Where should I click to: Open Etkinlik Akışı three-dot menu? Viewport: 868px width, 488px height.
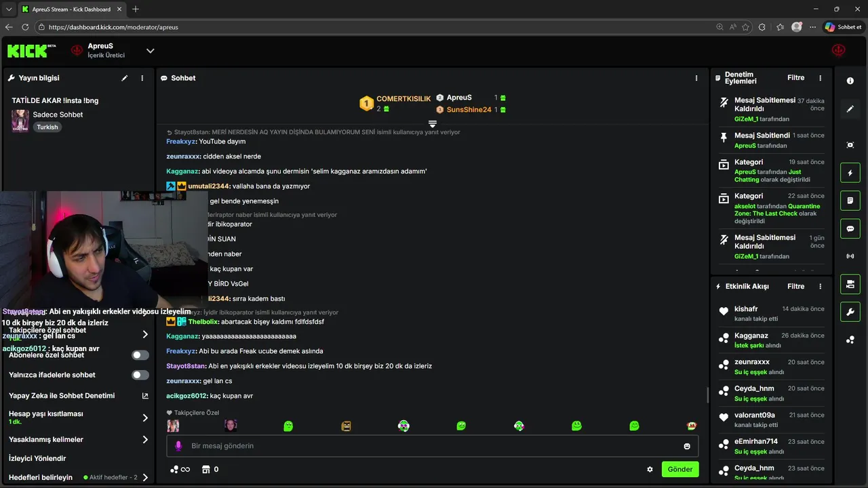click(821, 286)
